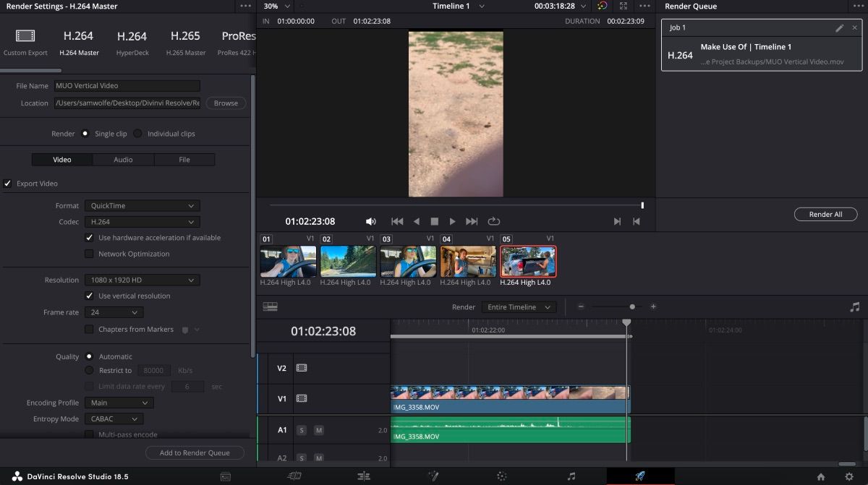The image size is (868, 485).
Task: Open the Codec dropdown
Action: click(142, 222)
